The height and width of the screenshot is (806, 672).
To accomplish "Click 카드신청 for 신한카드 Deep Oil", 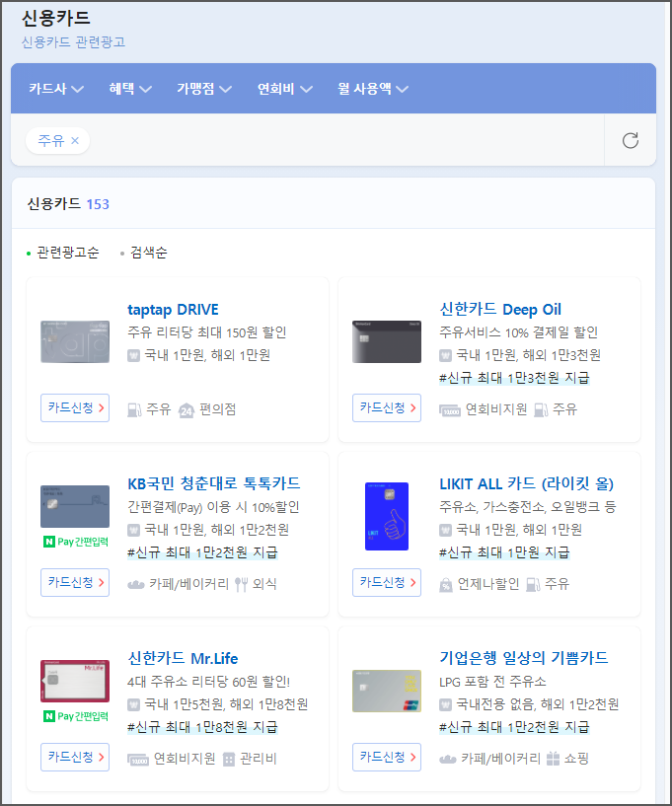I will pos(387,408).
